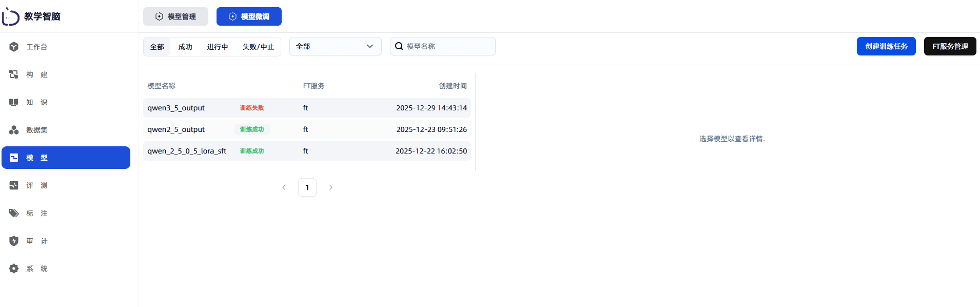Filter by 全部 status tab
The height and width of the screenshot is (307, 980).
[157, 47]
